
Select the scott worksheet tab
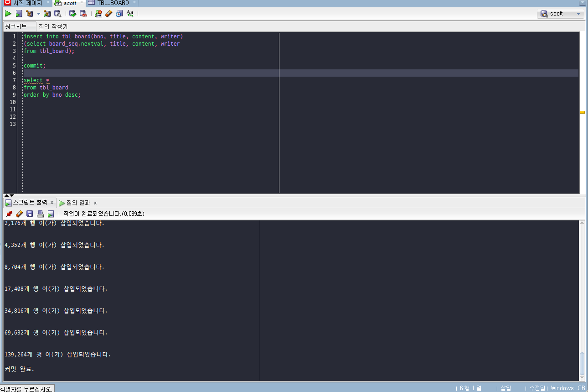(70, 3)
